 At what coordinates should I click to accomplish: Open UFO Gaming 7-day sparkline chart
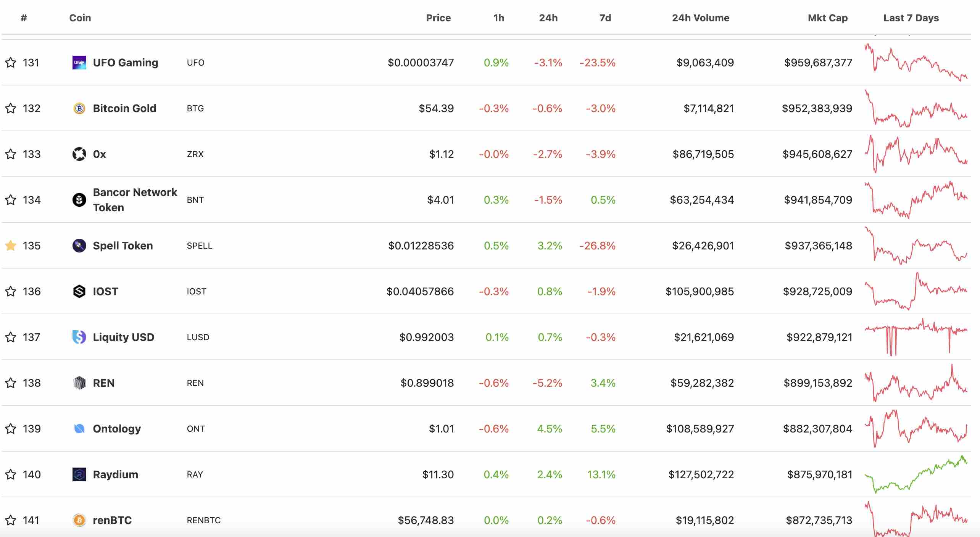tap(916, 63)
